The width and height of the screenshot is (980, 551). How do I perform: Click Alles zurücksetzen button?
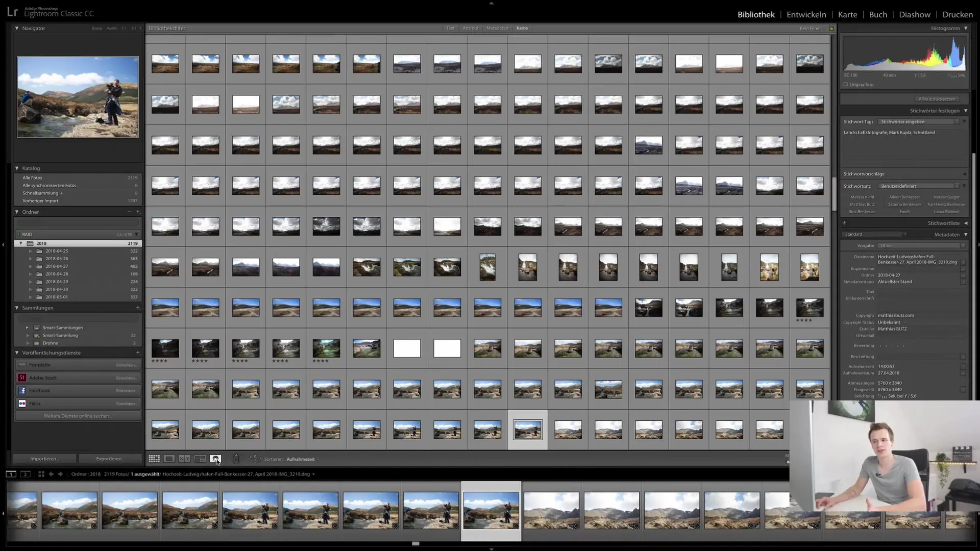937,99
